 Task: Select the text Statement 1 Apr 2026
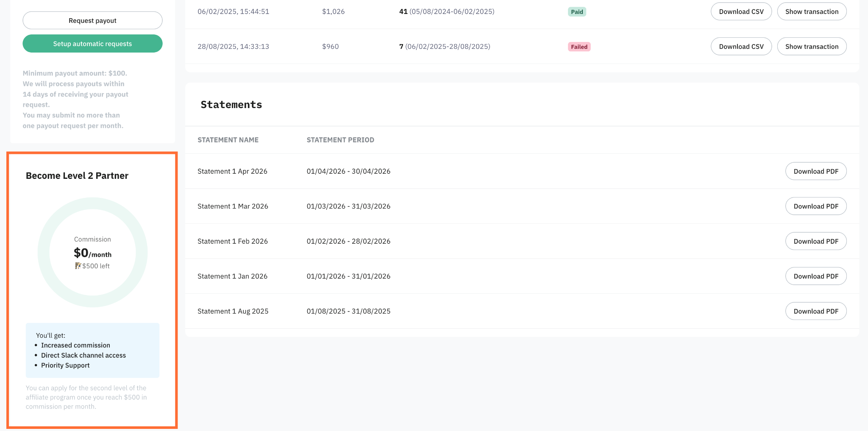[232, 171]
